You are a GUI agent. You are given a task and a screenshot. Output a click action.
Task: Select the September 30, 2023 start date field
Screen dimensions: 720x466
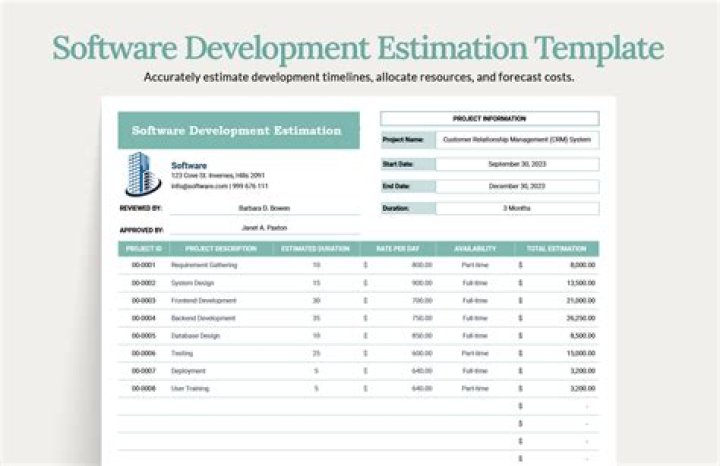517,164
